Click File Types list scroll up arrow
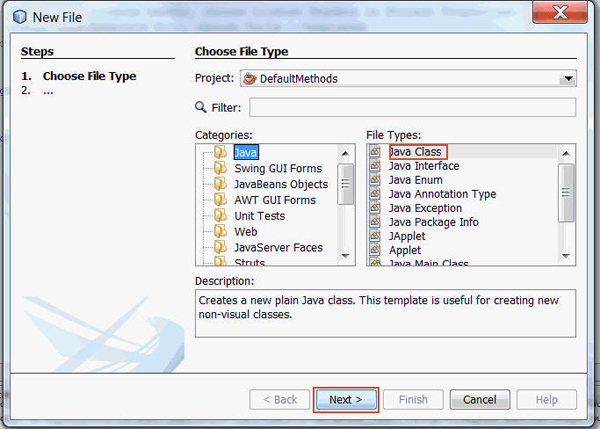600x429 pixels. click(x=566, y=153)
